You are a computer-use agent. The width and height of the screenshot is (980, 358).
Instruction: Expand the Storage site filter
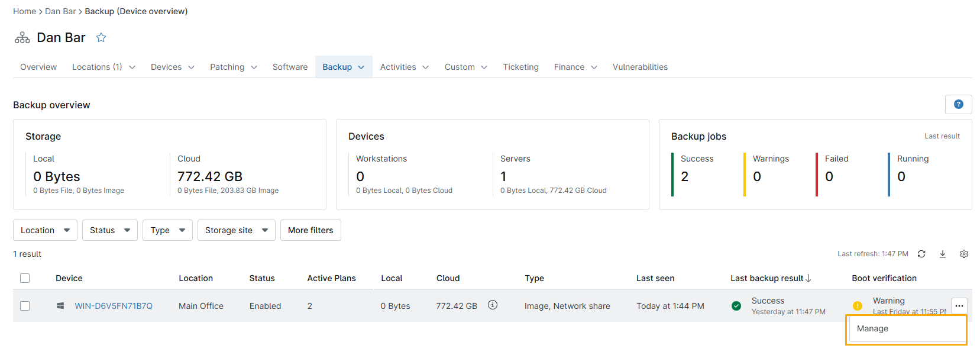(236, 230)
